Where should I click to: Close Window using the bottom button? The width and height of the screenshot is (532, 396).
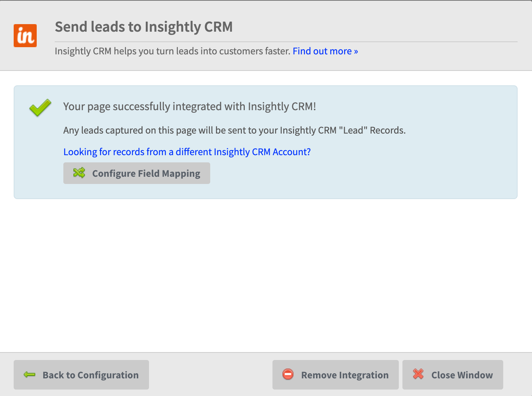[x=453, y=375]
